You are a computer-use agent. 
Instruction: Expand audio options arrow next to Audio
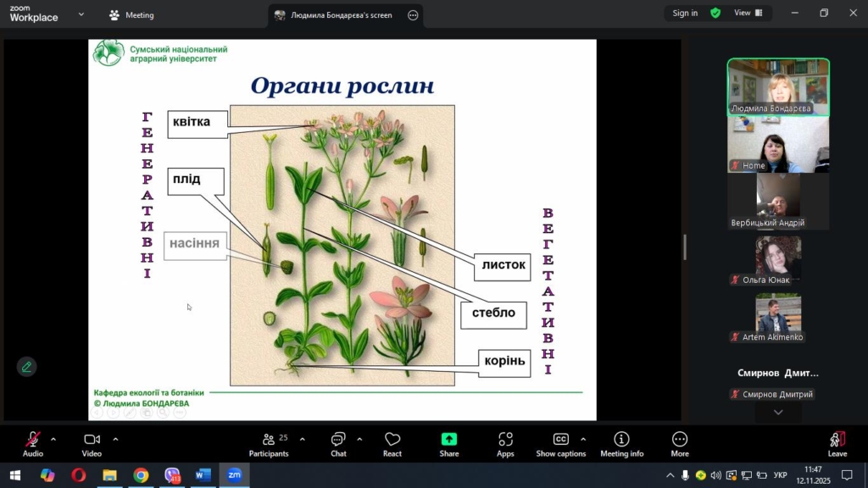(x=53, y=440)
